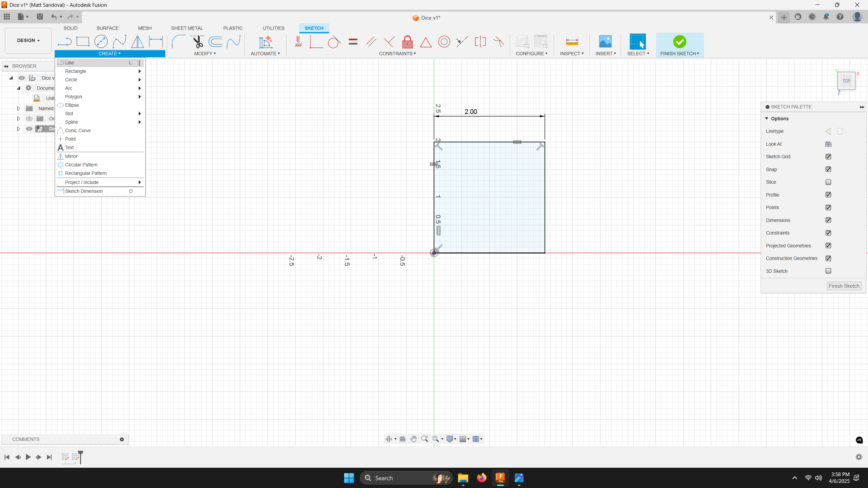Select the Center Diameter Circle tool icon
868x488 pixels.
coord(101,42)
